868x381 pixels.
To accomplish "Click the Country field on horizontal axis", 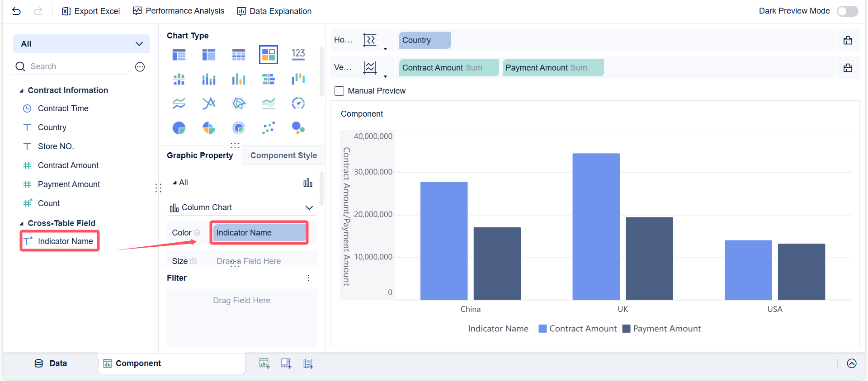I will 425,40.
